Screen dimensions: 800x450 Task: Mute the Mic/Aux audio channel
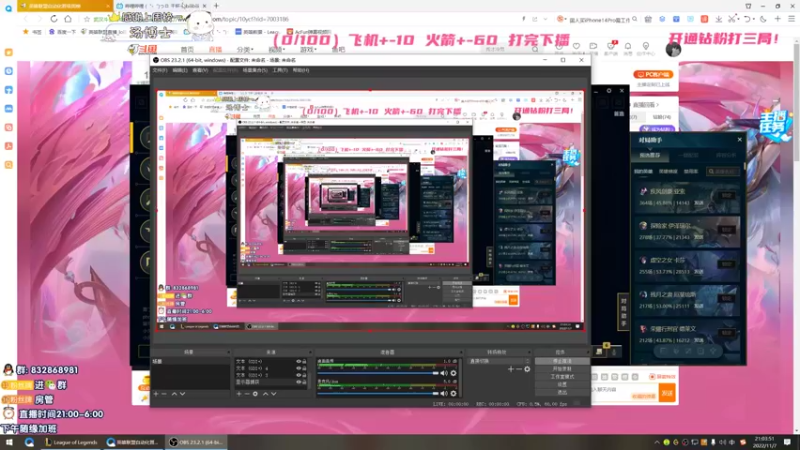444,393
